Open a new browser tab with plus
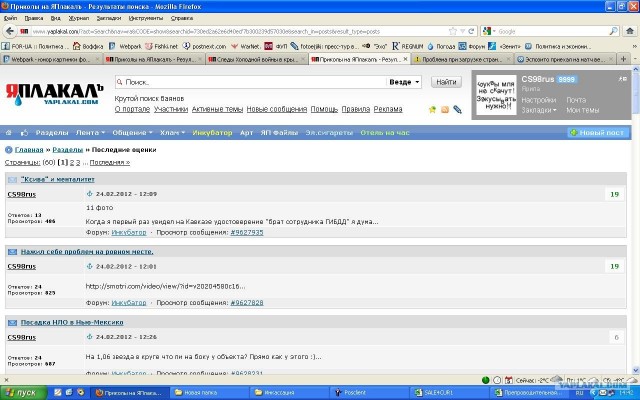 [x=623, y=59]
